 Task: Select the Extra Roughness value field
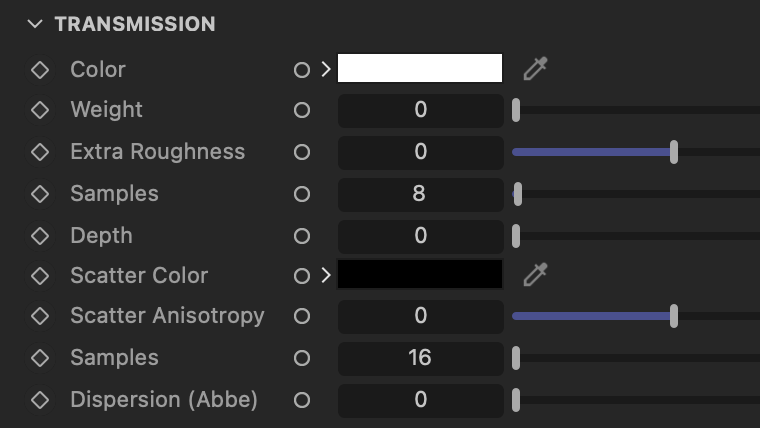(421, 152)
